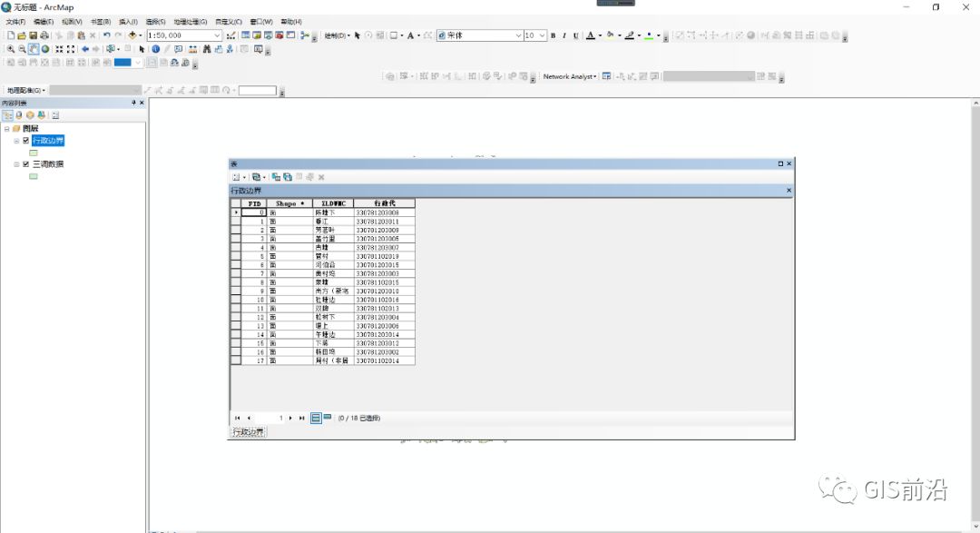Switch to List By Drawing Order view

(7, 115)
